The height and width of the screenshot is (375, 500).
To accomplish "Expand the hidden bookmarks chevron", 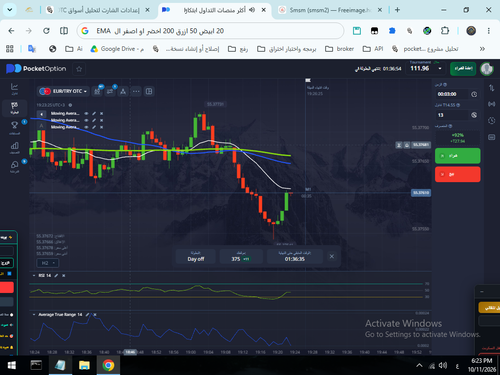I will coord(482,49).
